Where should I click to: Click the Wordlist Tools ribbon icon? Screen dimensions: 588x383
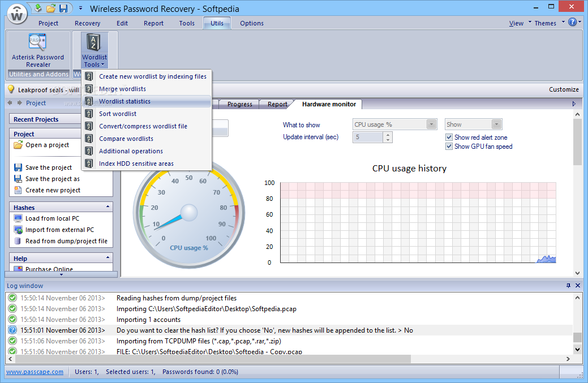pos(94,42)
